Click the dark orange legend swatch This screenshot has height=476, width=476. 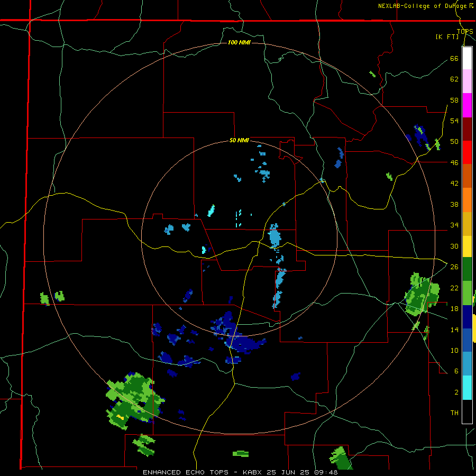pos(467,176)
